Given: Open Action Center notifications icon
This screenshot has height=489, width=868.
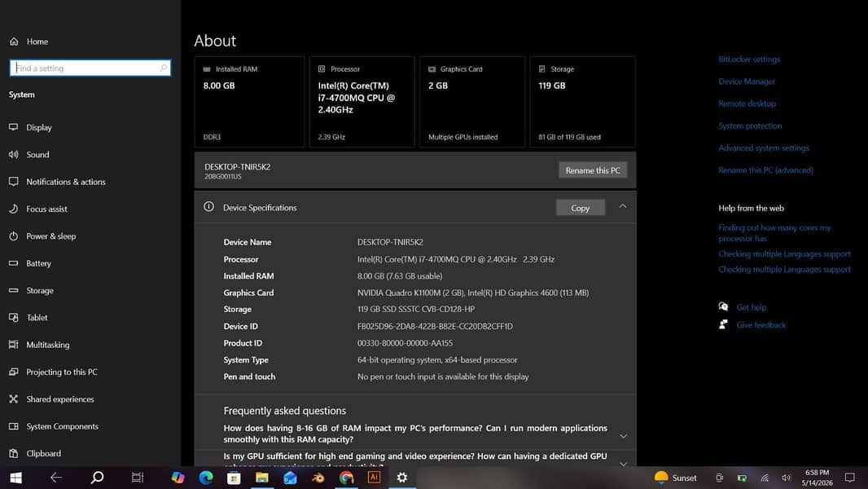Looking at the screenshot, I should 850,478.
